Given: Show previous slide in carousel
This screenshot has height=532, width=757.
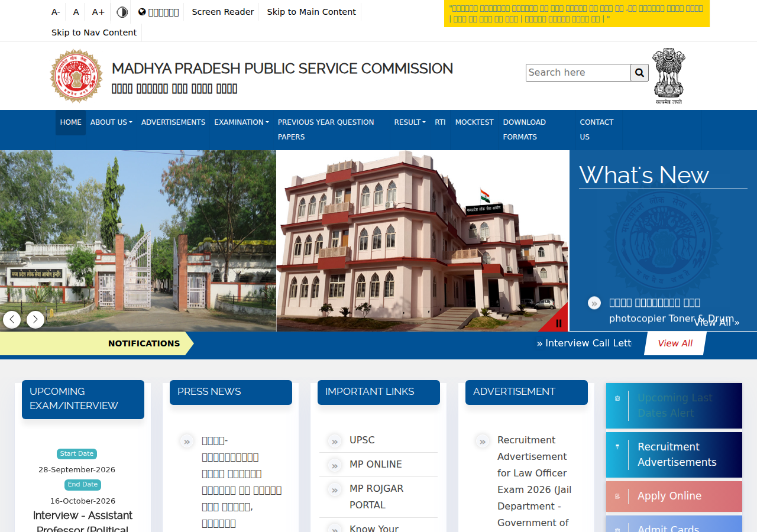Looking at the screenshot, I should [x=12, y=320].
